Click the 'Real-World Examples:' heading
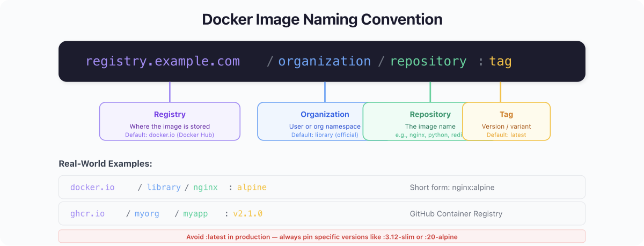Screen dimensions: 644x246 (105, 163)
